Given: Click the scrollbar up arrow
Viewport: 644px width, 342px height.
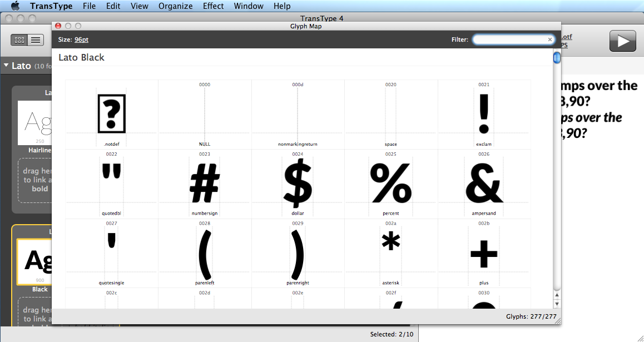Looking at the screenshot, I should pyautogui.click(x=557, y=295).
